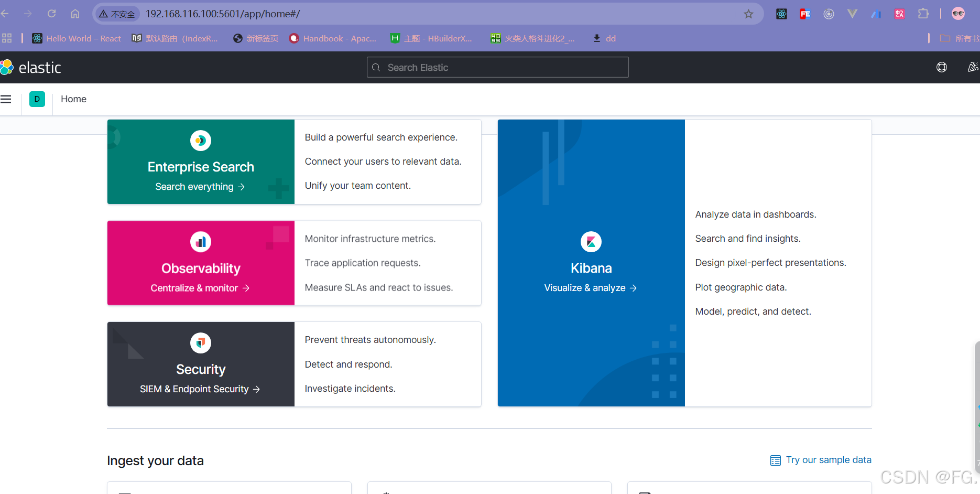This screenshot has width=980, height=494.
Task: Click Visualize & analyze link
Action: tap(591, 288)
